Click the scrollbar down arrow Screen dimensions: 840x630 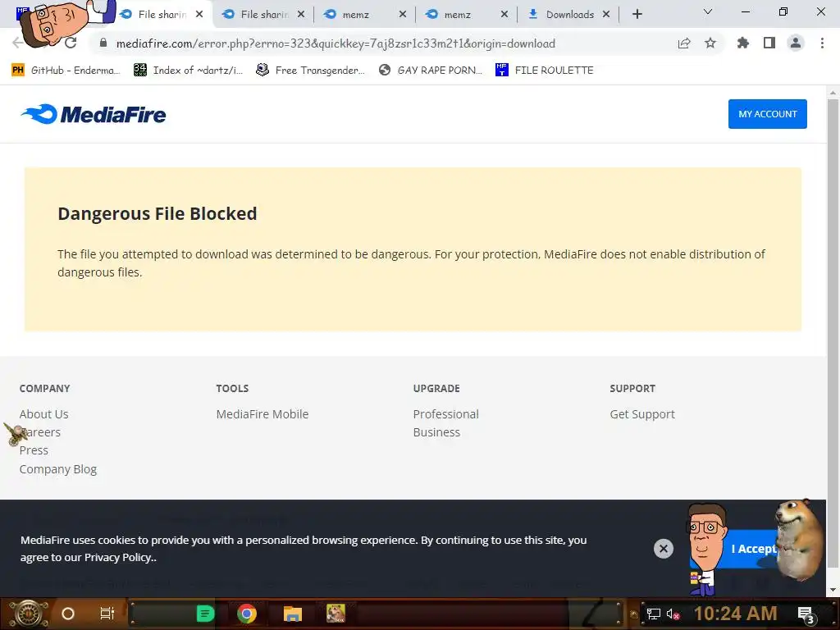click(833, 590)
